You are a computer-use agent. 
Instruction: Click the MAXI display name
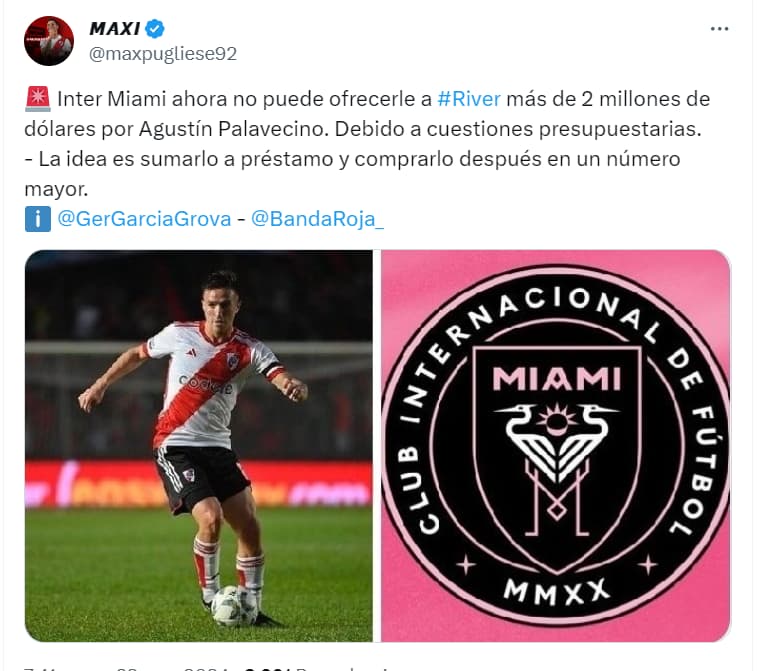coord(115,29)
